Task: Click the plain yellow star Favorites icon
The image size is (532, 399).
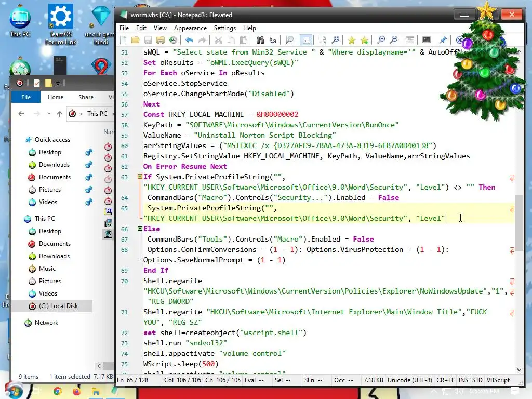Action: coord(352,40)
